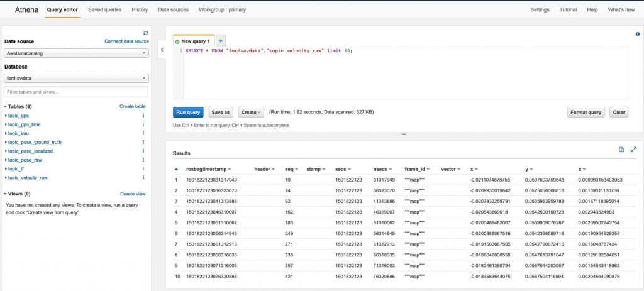Collapse the left sidebar with arrow
Viewport: 644px width, 291px height.
pyautogui.click(x=162, y=50)
